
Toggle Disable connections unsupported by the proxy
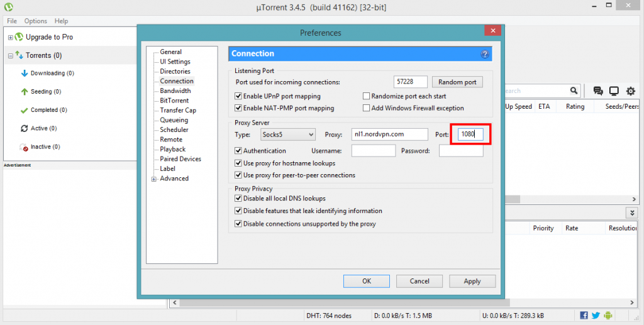tap(238, 224)
